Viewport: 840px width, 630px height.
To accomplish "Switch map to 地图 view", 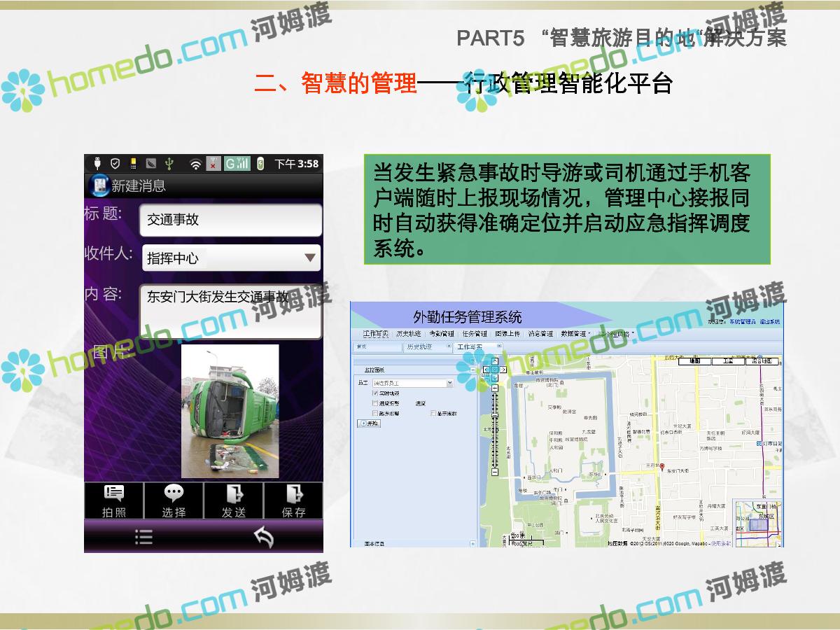I will point(695,361).
